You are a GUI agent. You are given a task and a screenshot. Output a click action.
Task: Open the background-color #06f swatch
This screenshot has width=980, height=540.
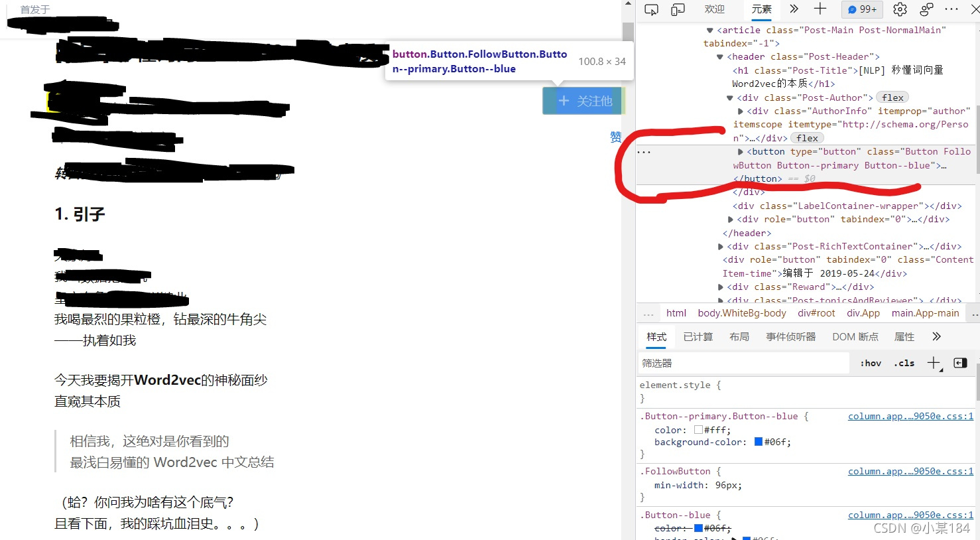[x=759, y=442]
